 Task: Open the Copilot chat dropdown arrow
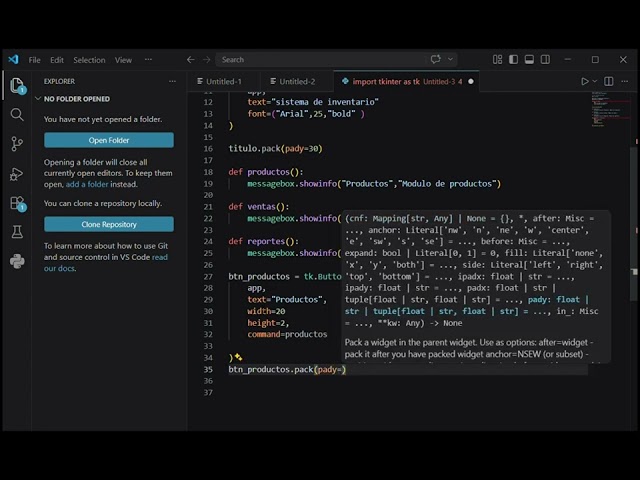tap(450, 59)
